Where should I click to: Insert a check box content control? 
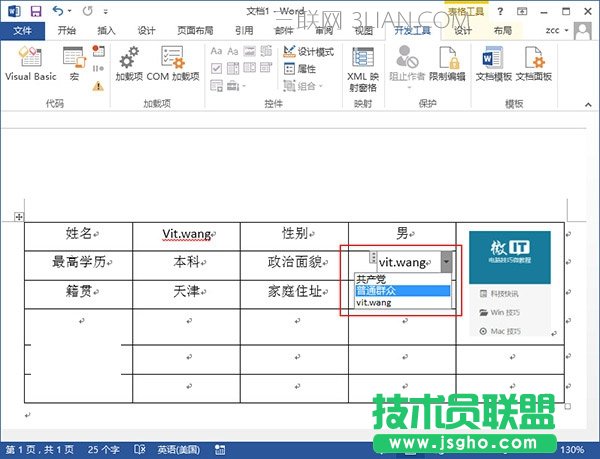click(x=216, y=68)
